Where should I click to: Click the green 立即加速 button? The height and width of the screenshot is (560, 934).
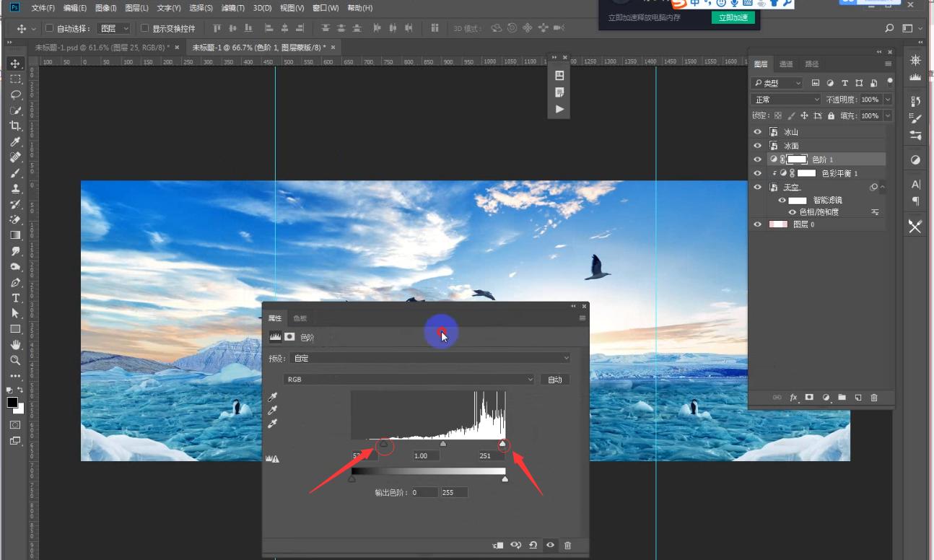[x=733, y=18]
